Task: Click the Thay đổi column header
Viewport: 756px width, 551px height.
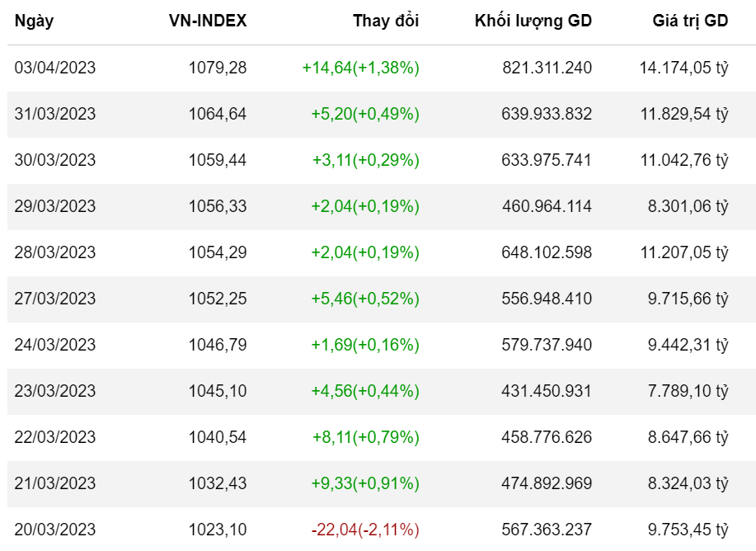Action: point(386,21)
